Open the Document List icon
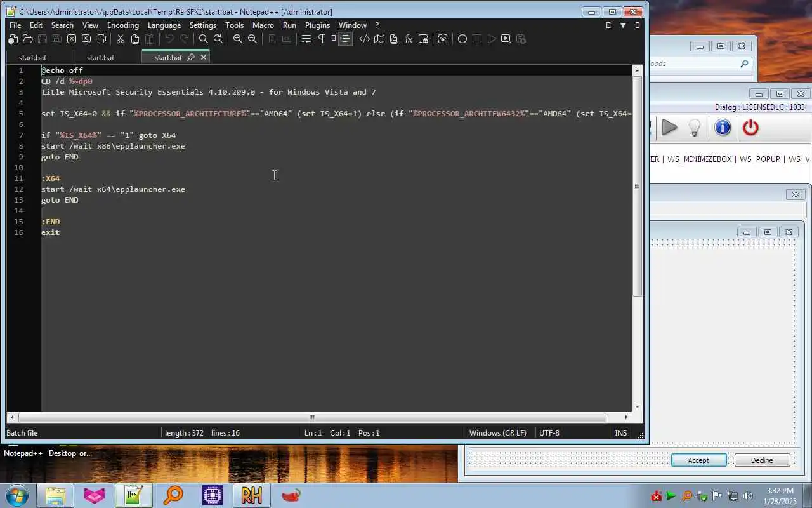The image size is (812, 508). (394, 39)
